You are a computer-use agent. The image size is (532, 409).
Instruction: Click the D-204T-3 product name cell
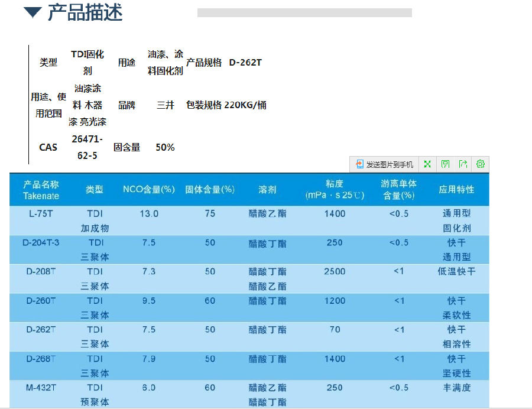(x=41, y=243)
